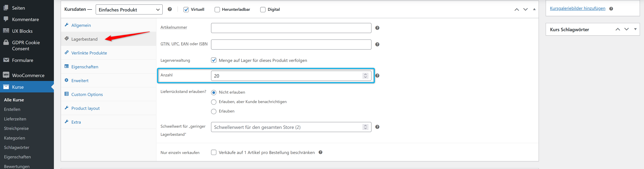Show help for Kursgaleriebilder hinzufügen
Image resolution: width=644 pixels, height=169 pixels.
click(611, 8)
